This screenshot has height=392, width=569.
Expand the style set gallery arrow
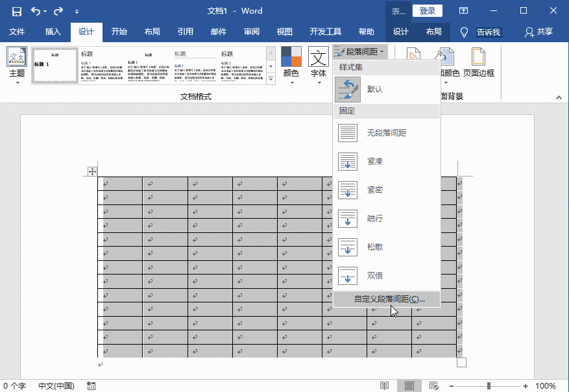coord(271,79)
